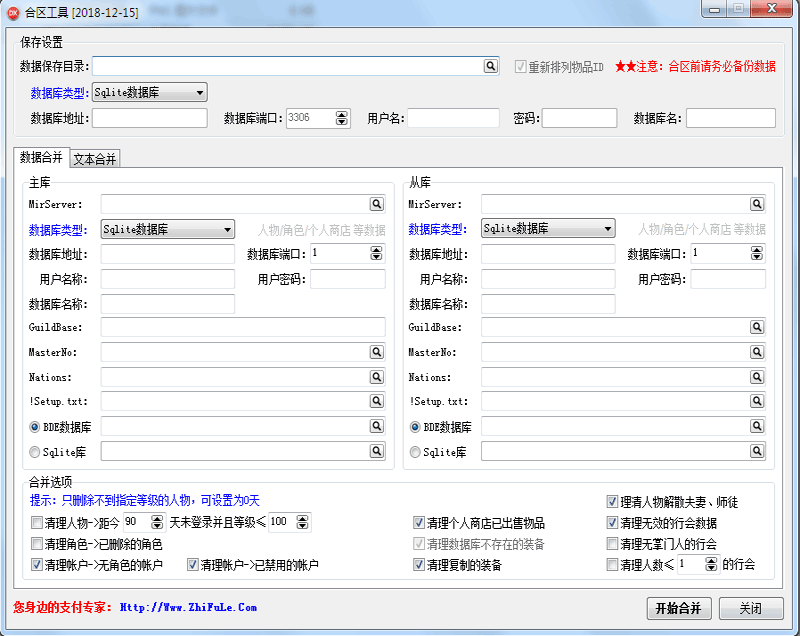Click 主库 用户名称 input field
The height and width of the screenshot is (636, 800).
pyautogui.click(x=168, y=279)
